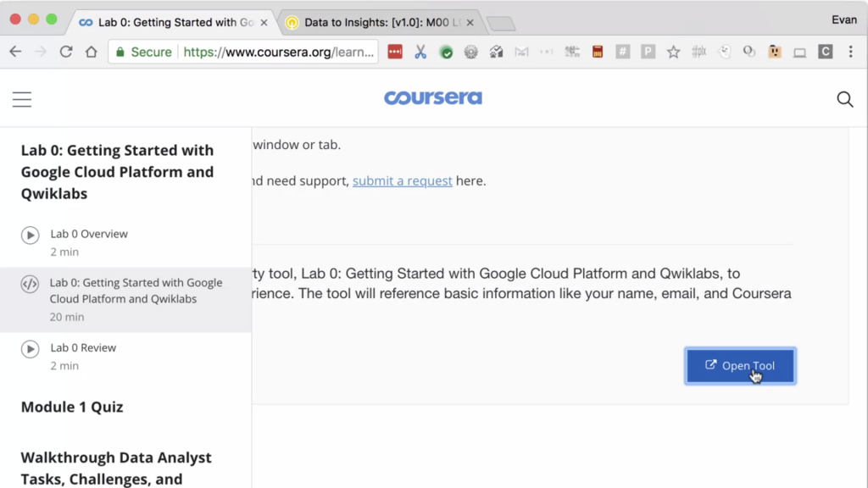This screenshot has width=868, height=488.
Task: Open Chrome three-dot menu
Action: pos(850,52)
